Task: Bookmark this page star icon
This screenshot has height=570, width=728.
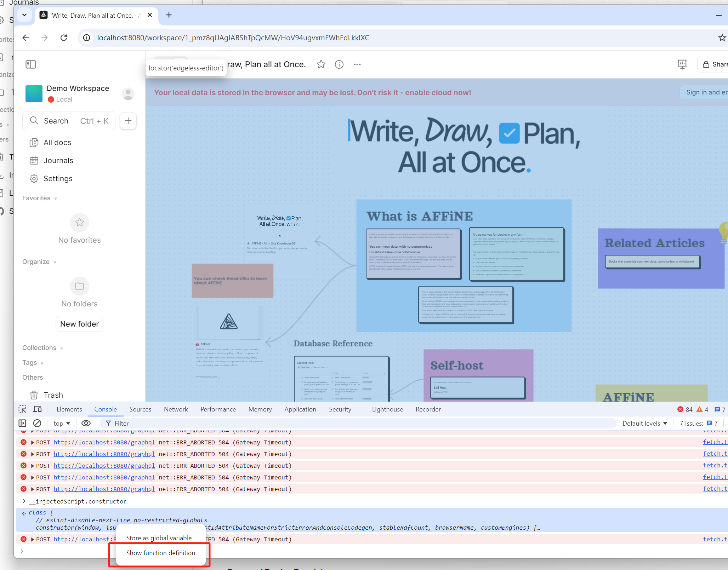Action: 722,38
